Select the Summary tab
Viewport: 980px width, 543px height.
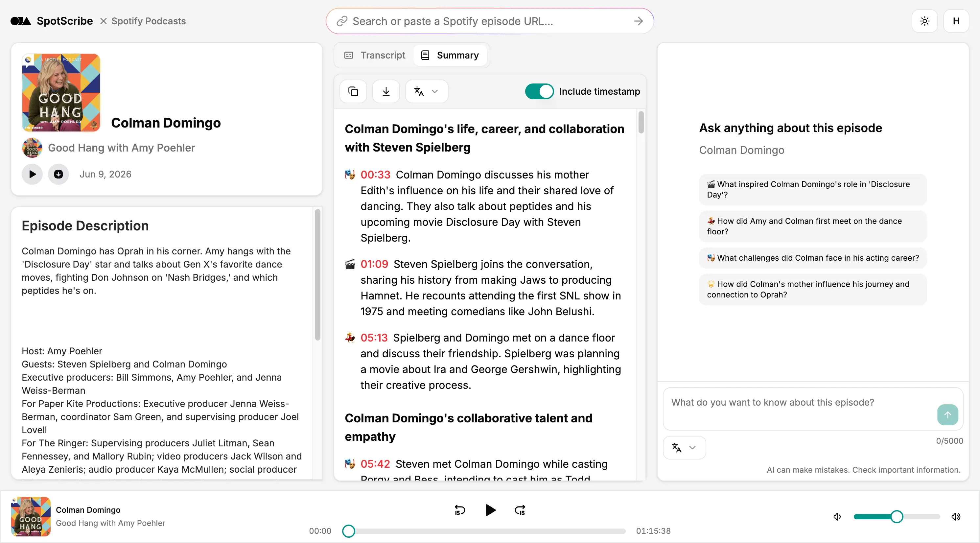click(450, 55)
